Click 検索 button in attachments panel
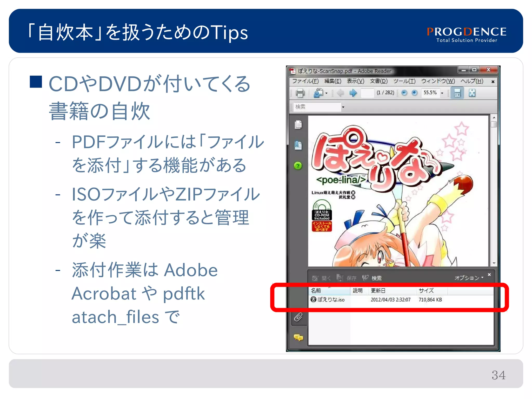Viewport: 532px width, 399px height. (372, 278)
